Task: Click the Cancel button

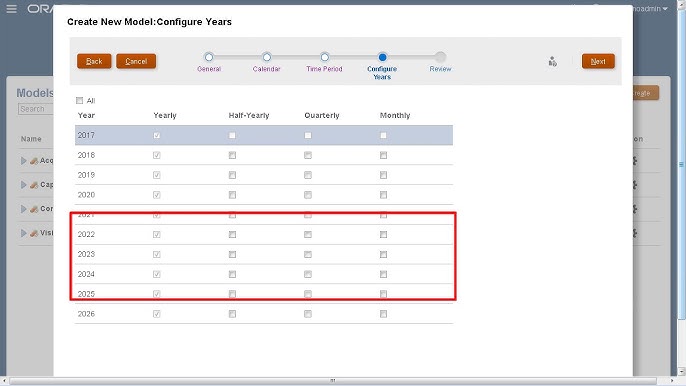Action: click(136, 61)
